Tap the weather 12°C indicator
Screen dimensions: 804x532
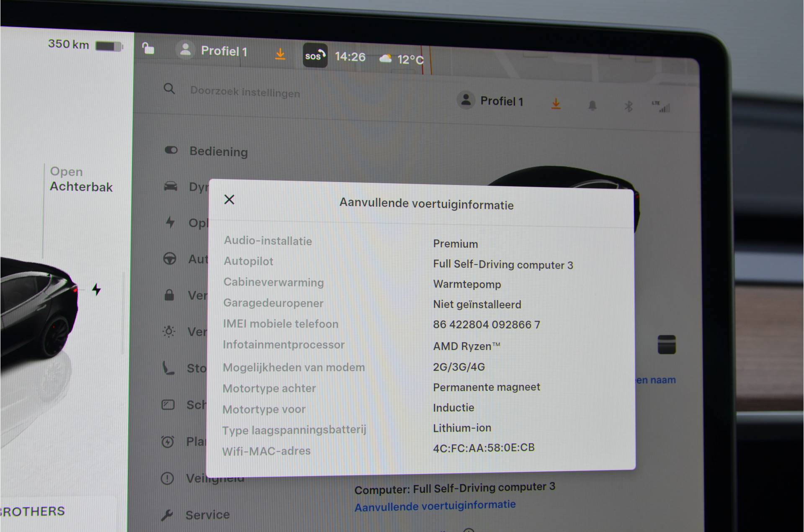coord(402,59)
